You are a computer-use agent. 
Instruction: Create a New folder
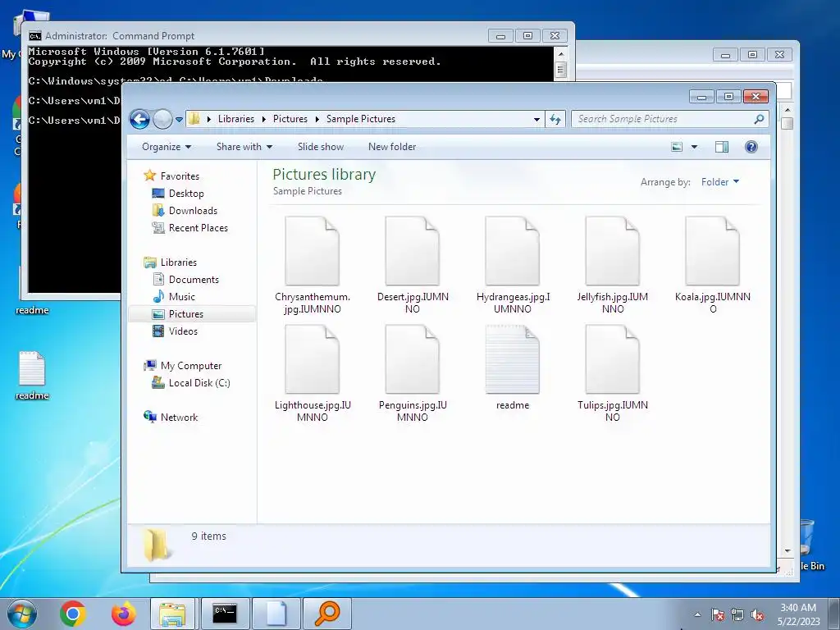[392, 147]
